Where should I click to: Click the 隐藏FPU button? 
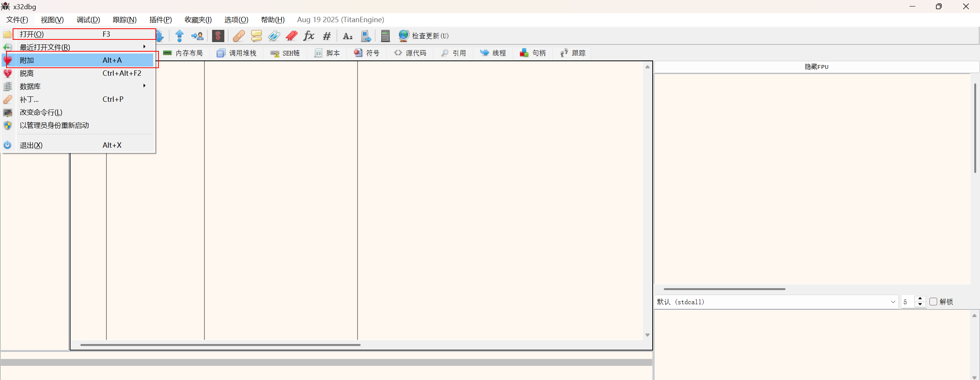[817, 67]
